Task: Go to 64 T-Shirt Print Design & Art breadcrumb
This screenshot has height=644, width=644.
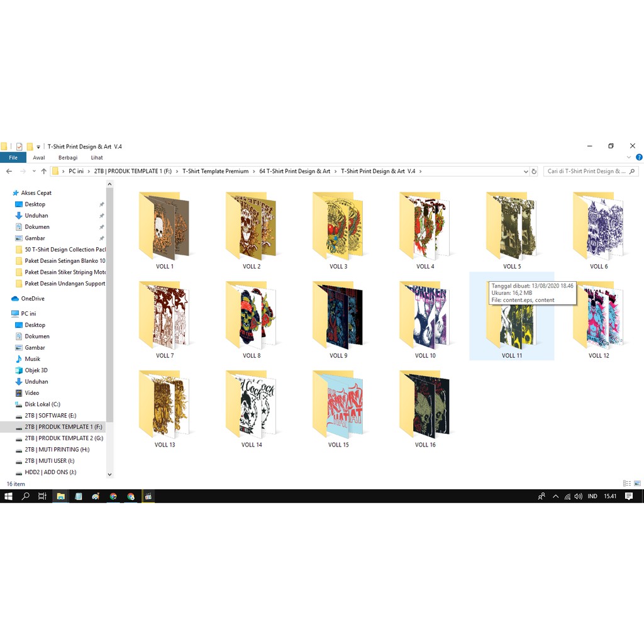Action: coord(294,171)
